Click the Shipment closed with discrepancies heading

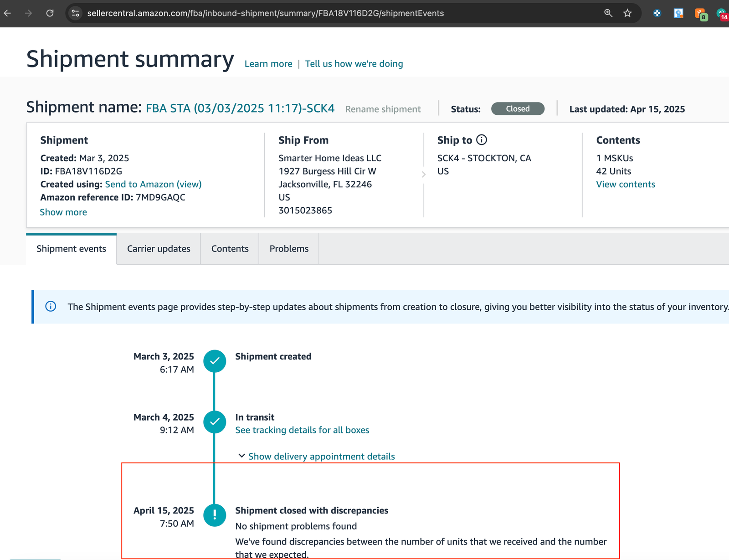(312, 510)
